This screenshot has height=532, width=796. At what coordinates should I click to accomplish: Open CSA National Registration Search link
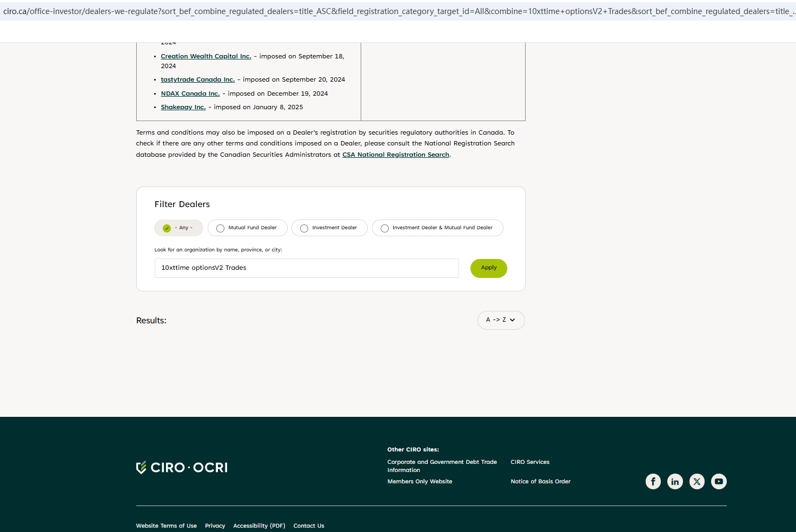396,155
